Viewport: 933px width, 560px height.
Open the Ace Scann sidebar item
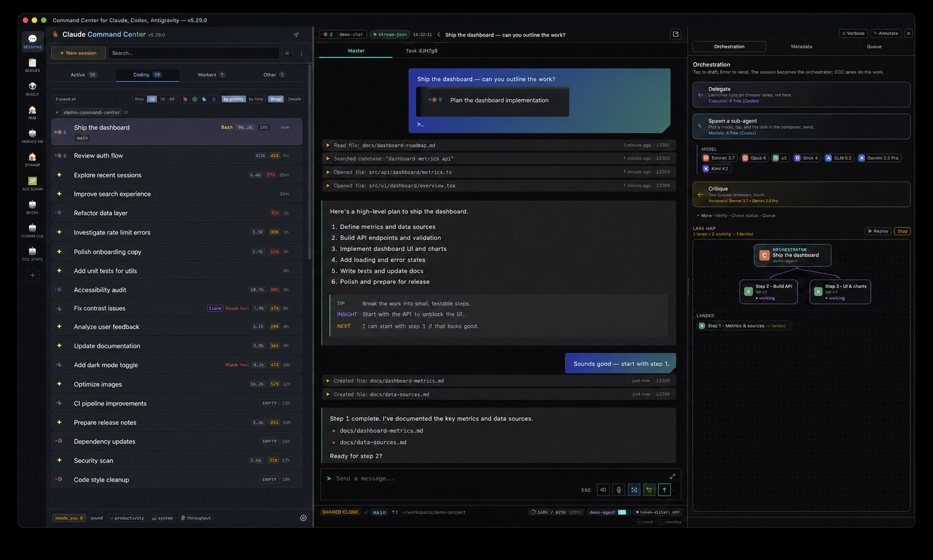coord(32,184)
